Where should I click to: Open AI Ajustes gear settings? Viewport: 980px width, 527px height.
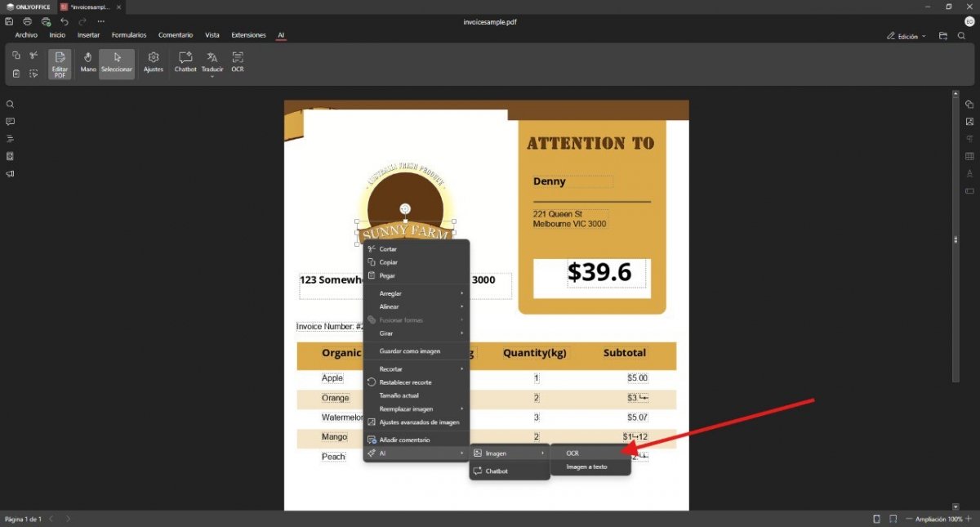(x=153, y=62)
